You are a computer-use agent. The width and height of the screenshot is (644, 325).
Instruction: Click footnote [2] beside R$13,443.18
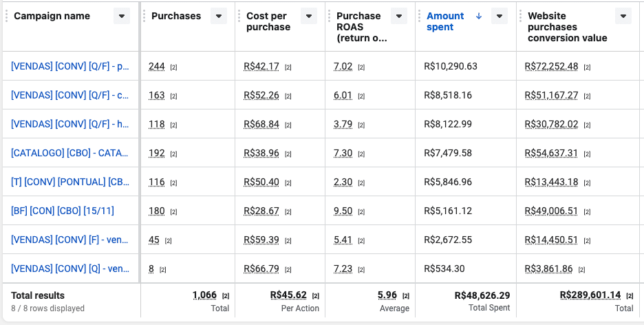[x=587, y=183]
